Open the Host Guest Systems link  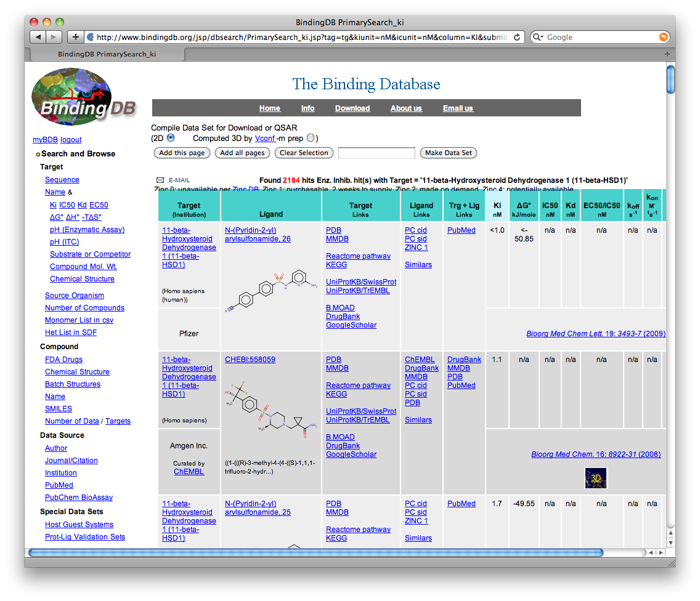pos(79,525)
